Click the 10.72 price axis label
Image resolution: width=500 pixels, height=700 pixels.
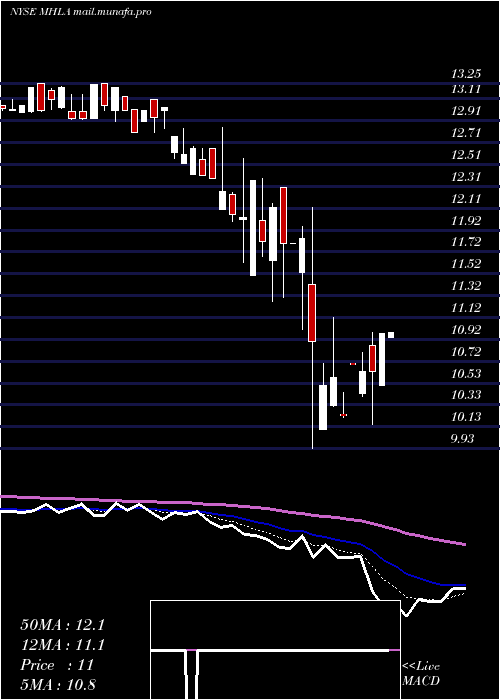pos(466,352)
